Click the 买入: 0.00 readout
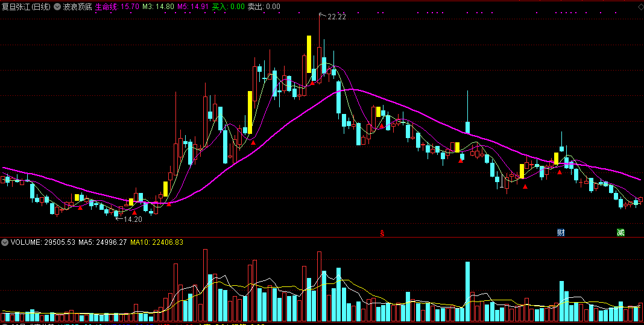The width and height of the screenshot is (644, 325). point(229,7)
